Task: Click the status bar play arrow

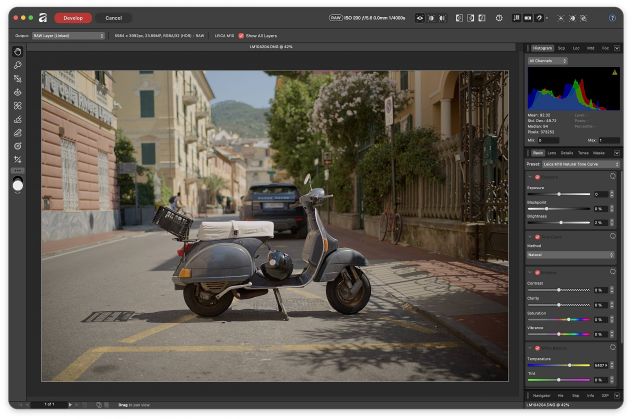Action: click(70, 404)
